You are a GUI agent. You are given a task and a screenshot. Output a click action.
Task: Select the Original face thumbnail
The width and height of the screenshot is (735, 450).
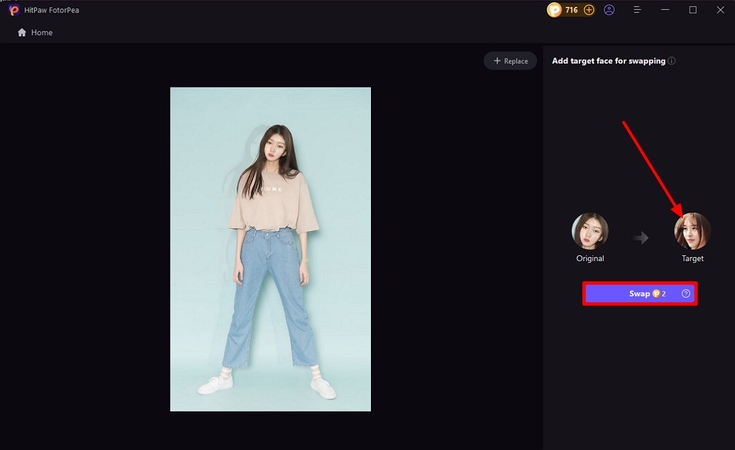point(590,231)
